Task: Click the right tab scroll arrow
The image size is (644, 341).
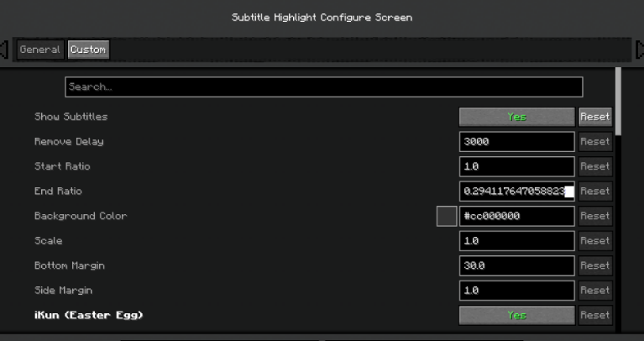Action: (x=639, y=50)
